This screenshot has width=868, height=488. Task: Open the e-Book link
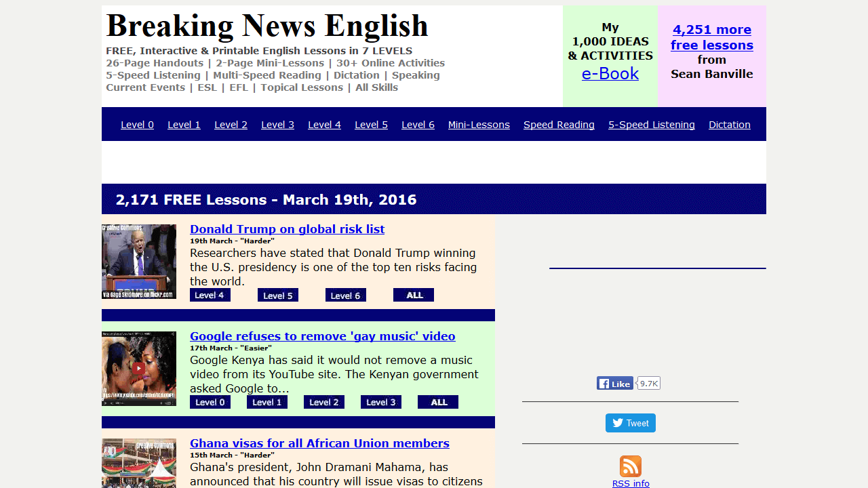pyautogui.click(x=610, y=73)
